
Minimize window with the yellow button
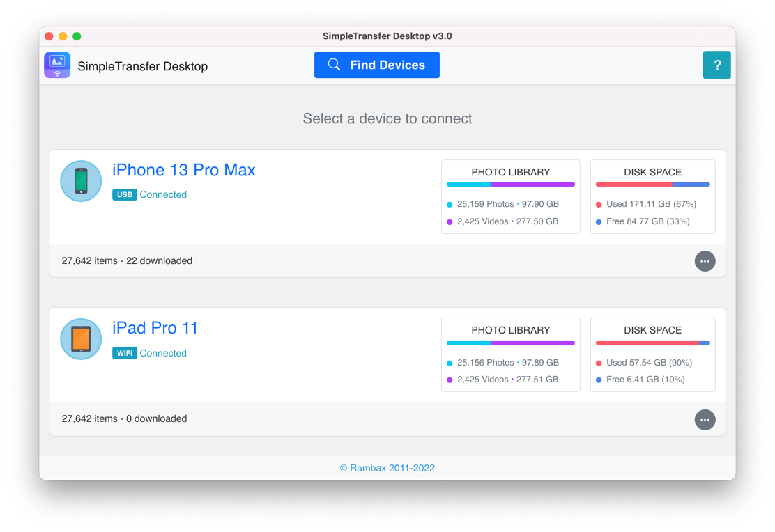click(x=63, y=36)
